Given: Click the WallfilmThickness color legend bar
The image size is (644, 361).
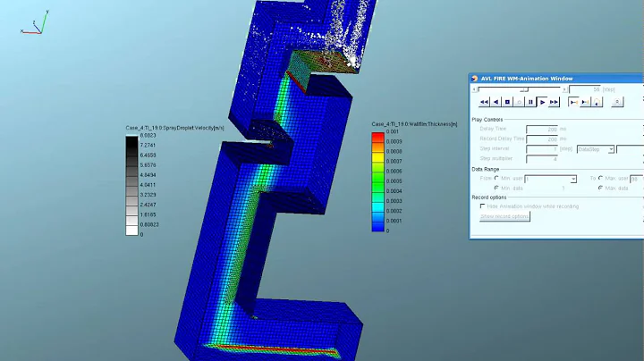Looking at the screenshot, I should point(377,181).
